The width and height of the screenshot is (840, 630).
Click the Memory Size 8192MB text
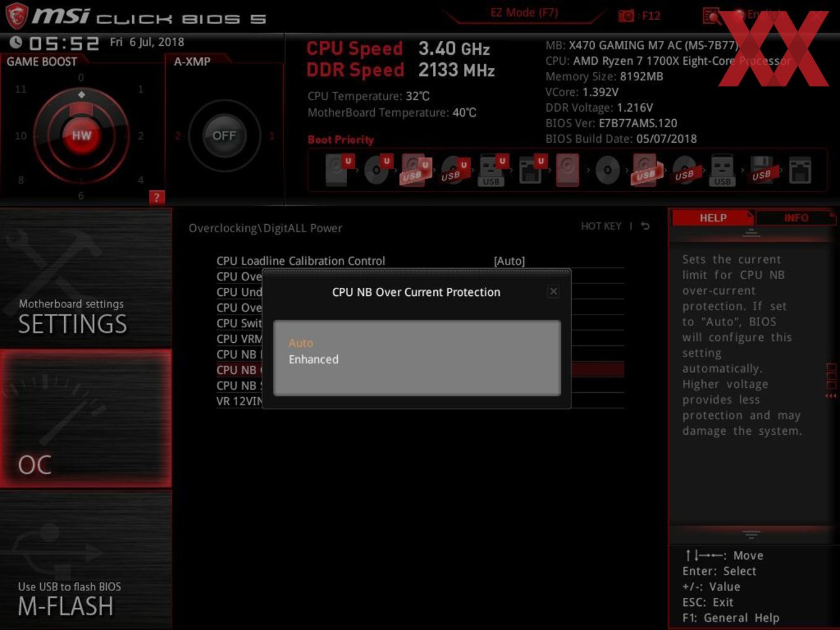[604, 77]
